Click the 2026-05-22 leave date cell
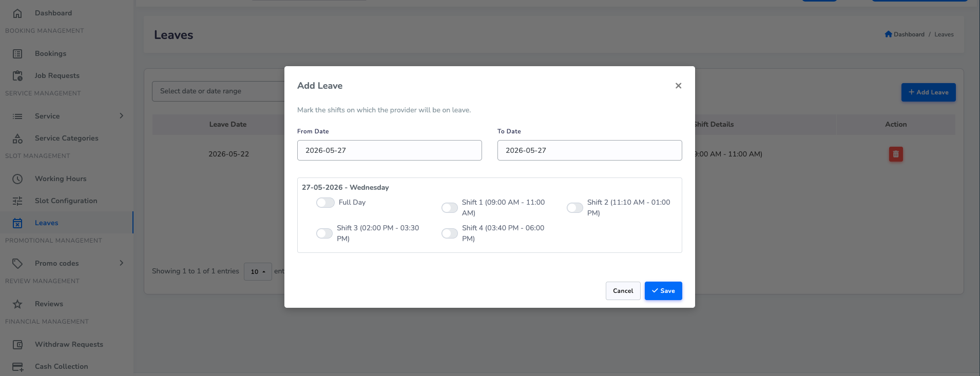 click(x=228, y=154)
